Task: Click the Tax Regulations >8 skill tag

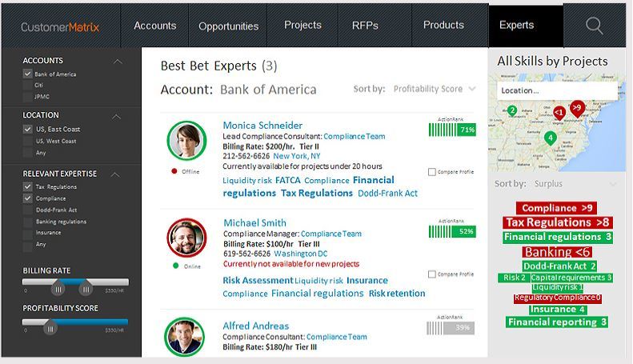Action: 558,222
